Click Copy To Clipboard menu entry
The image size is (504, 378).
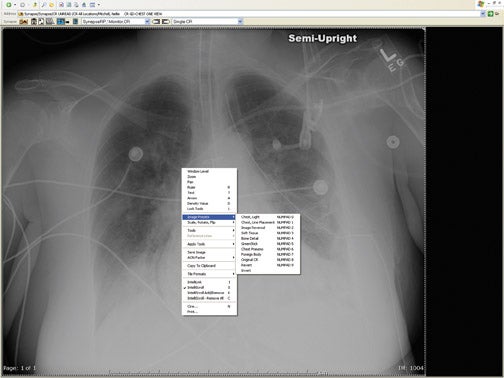[x=209, y=266]
